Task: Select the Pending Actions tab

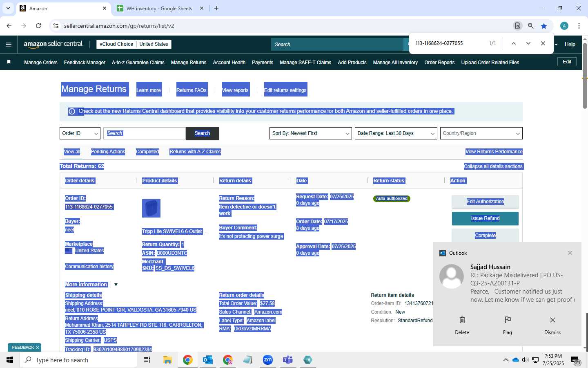Action: (x=108, y=152)
